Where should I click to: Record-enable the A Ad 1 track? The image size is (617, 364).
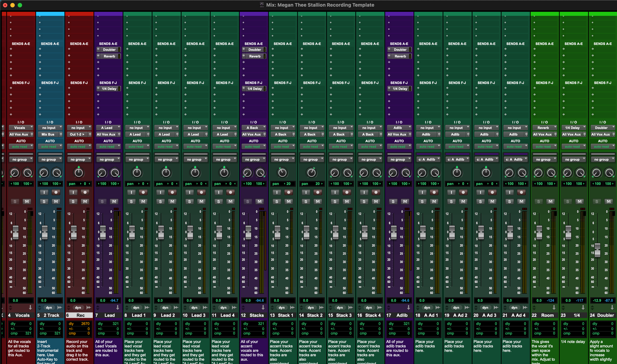[x=434, y=192]
